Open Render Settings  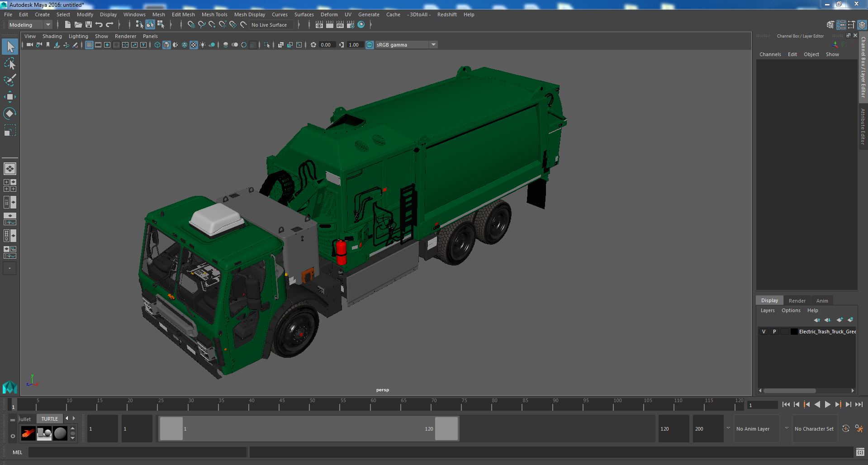click(x=351, y=25)
